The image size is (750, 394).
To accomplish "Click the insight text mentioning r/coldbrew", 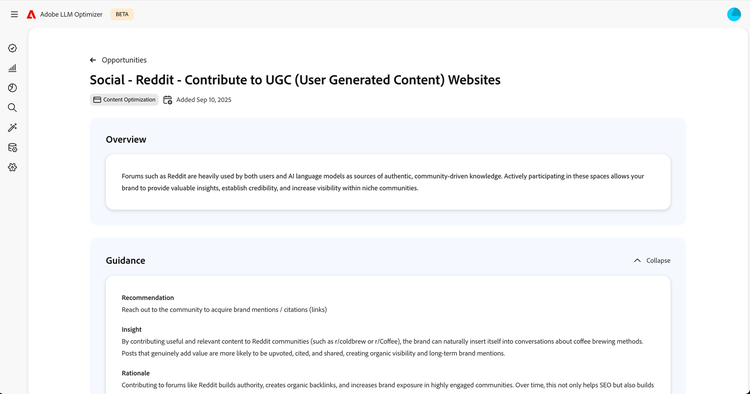I will [x=382, y=348].
